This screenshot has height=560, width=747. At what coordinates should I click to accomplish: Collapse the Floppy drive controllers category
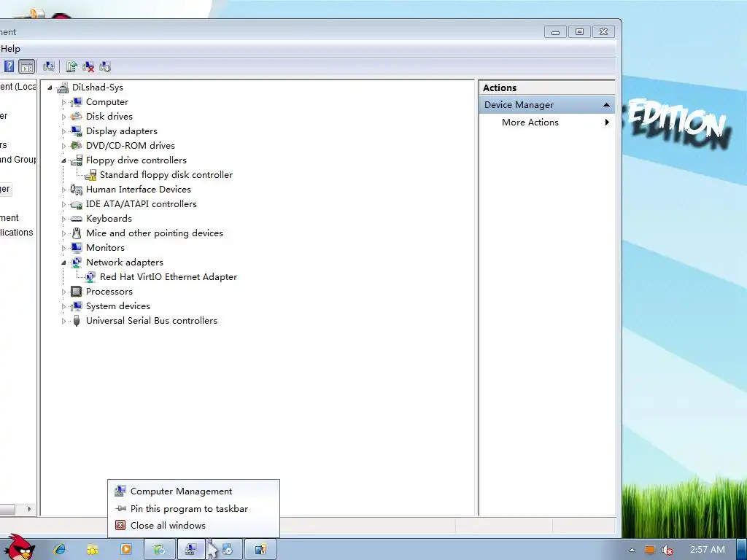pos(63,160)
